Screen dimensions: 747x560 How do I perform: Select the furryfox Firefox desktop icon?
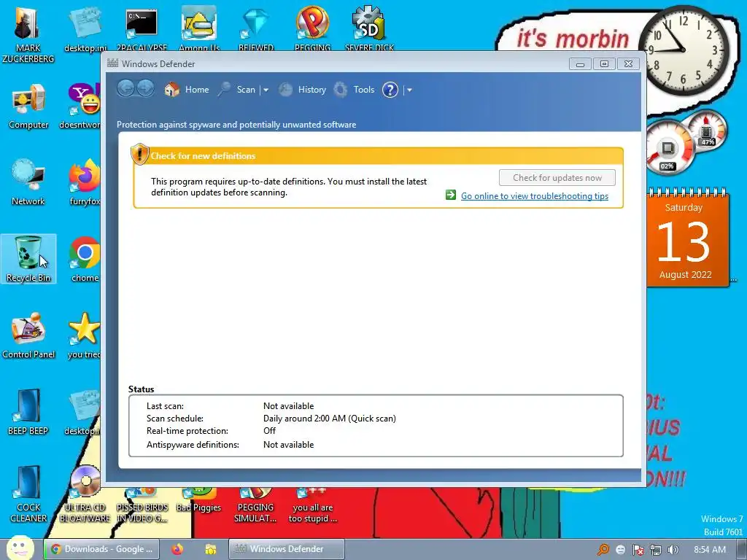click(85, 183)
